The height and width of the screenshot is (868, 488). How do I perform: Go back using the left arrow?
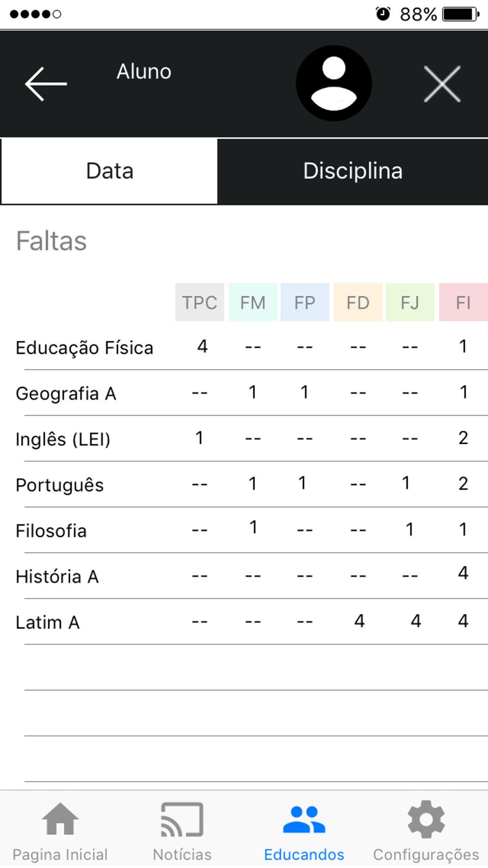pos(46,84)
